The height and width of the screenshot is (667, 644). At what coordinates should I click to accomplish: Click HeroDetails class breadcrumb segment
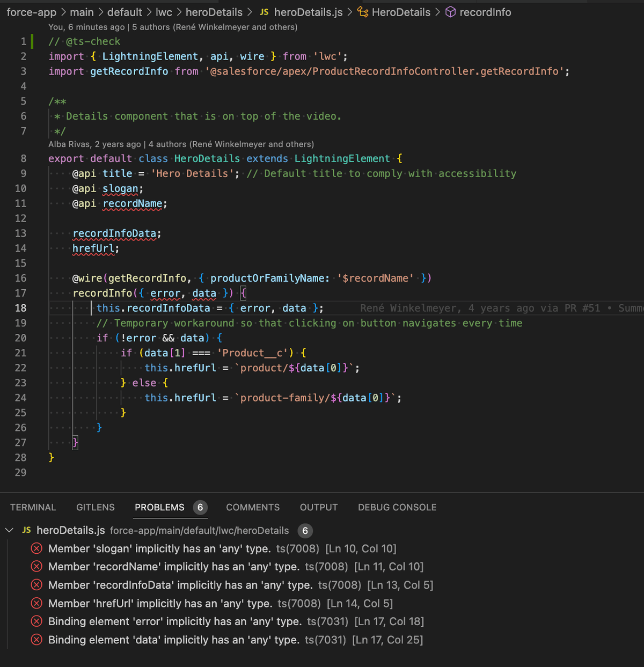pos(401,12)
